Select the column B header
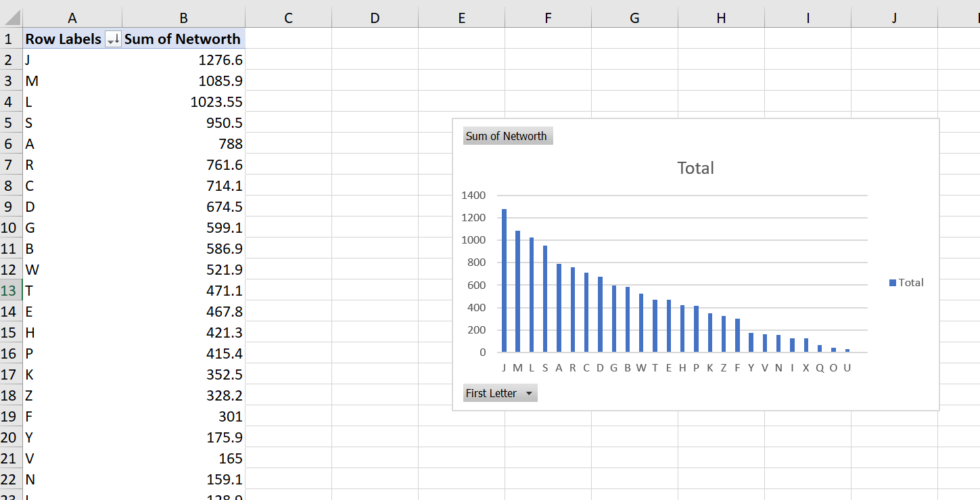Screen dimensions: 980x500 pyautogui.click(x=183, y=18)
